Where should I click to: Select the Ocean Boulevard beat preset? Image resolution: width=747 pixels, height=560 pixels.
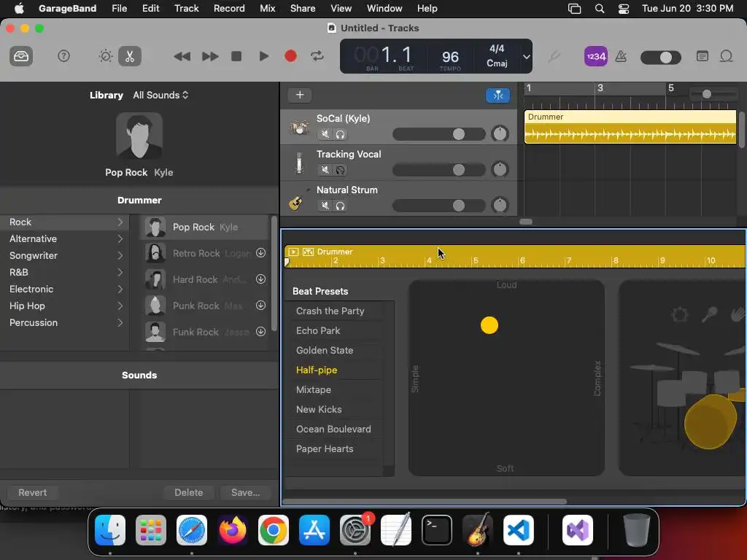click(x=333, y=429)
